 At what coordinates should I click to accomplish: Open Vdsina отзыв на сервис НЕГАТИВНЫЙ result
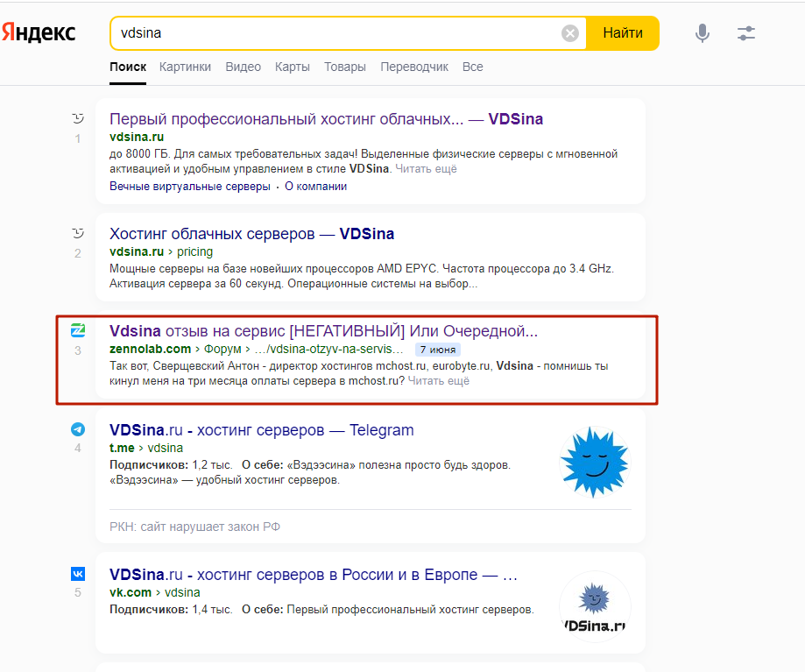[323, 331]
